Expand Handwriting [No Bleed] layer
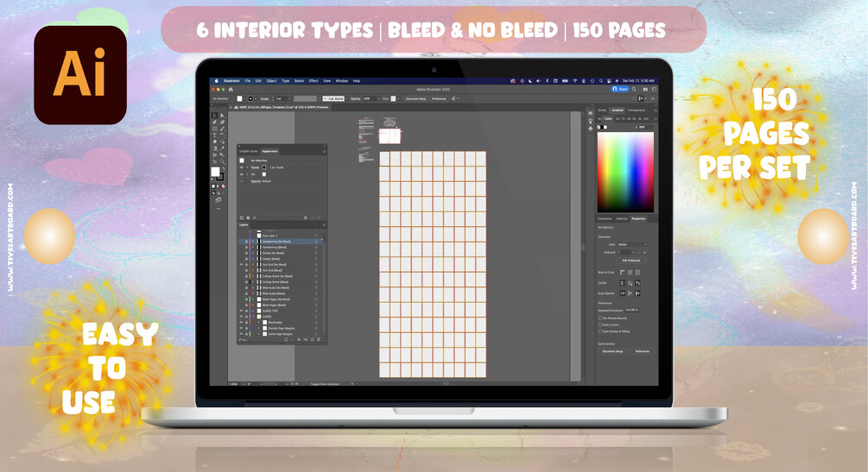This screenshot has height=472, width=868. point(253,242)
